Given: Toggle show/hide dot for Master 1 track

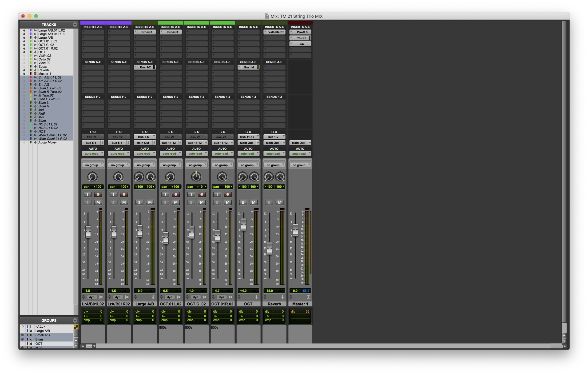Looking at the screenshot, I should (x=24, y=74).
